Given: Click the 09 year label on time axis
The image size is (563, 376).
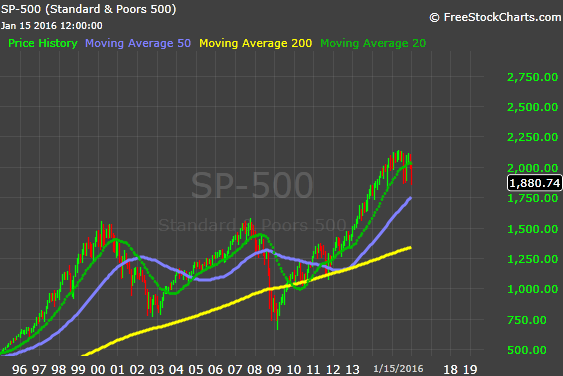Looking at the screenshot, I should pos(274,370).
